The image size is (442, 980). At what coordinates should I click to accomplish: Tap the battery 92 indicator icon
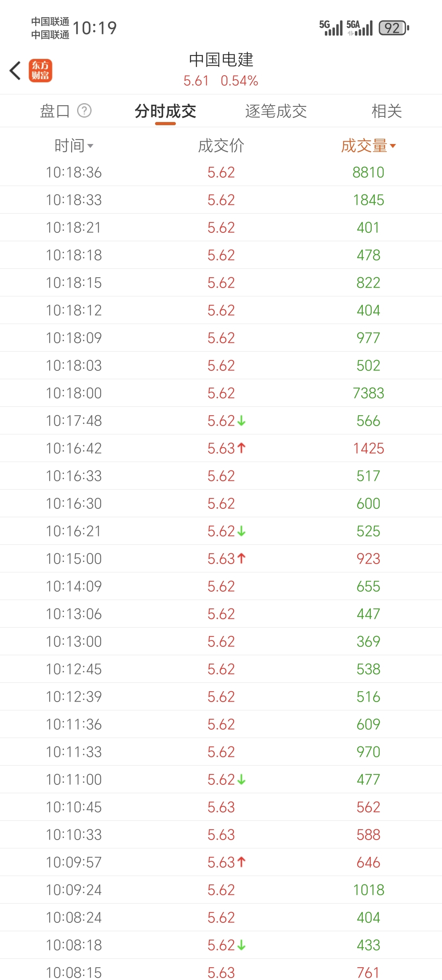tap(394, 28)
